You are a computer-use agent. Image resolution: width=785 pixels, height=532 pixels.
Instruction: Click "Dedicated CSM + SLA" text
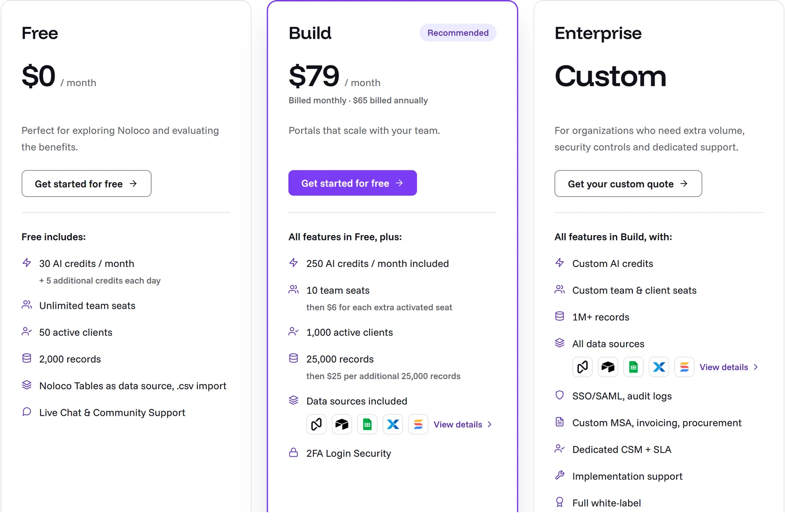(x=622, y=450)
